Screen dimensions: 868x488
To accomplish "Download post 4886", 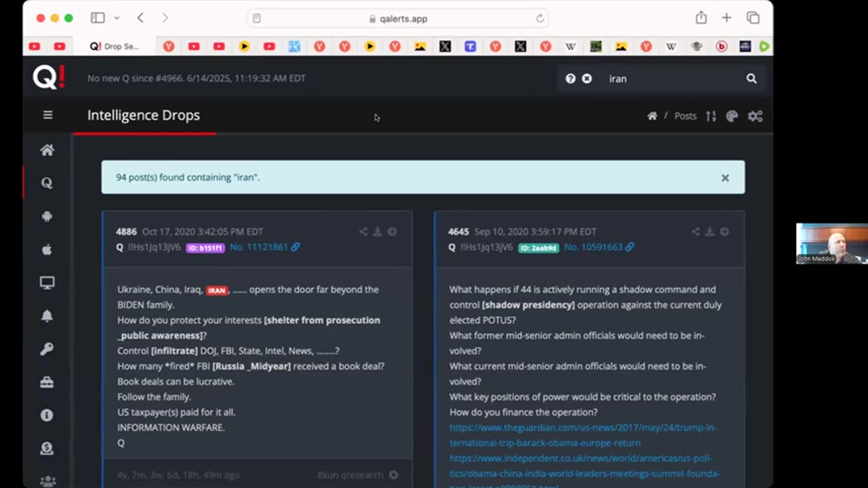I will 378,232.
